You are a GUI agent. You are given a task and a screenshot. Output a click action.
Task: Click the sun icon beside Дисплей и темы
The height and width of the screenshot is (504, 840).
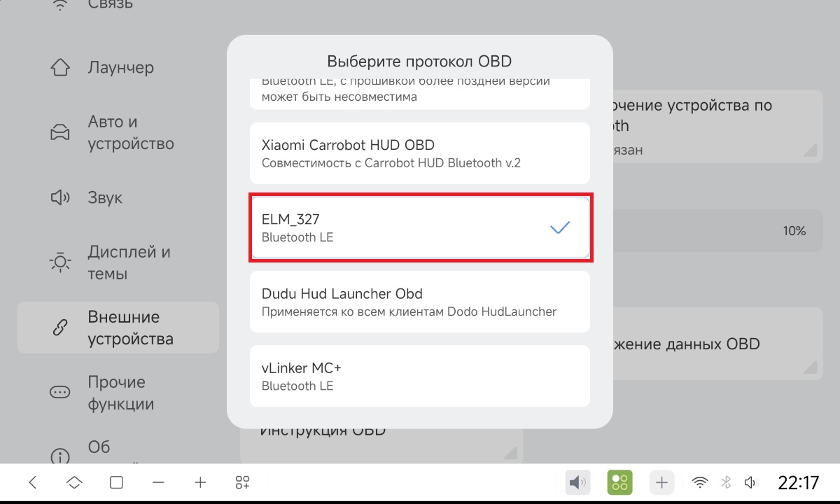[60, 262]
